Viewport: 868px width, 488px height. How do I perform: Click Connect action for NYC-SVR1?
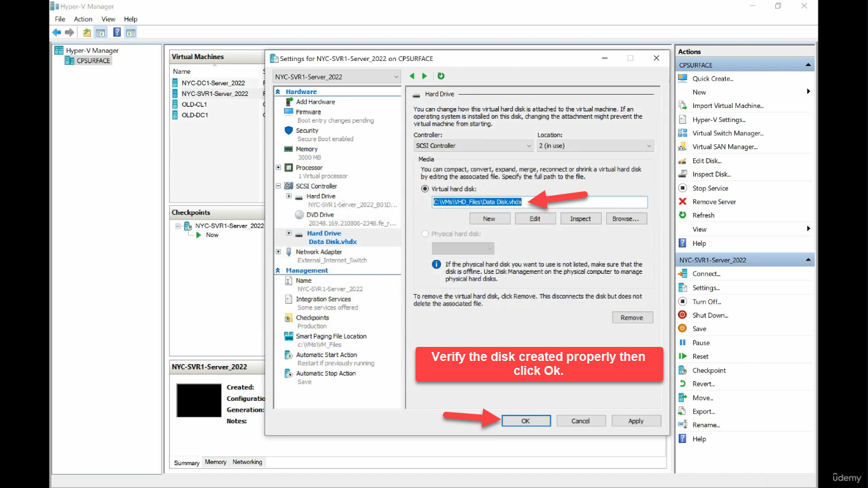click(706, 274)
